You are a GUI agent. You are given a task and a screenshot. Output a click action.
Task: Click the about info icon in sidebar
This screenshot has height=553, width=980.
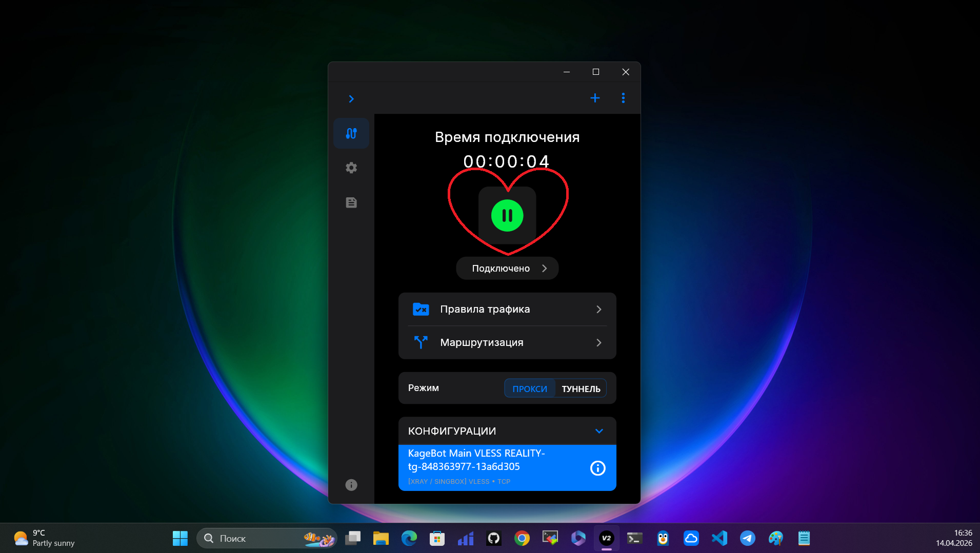click(x=351, y=485)
